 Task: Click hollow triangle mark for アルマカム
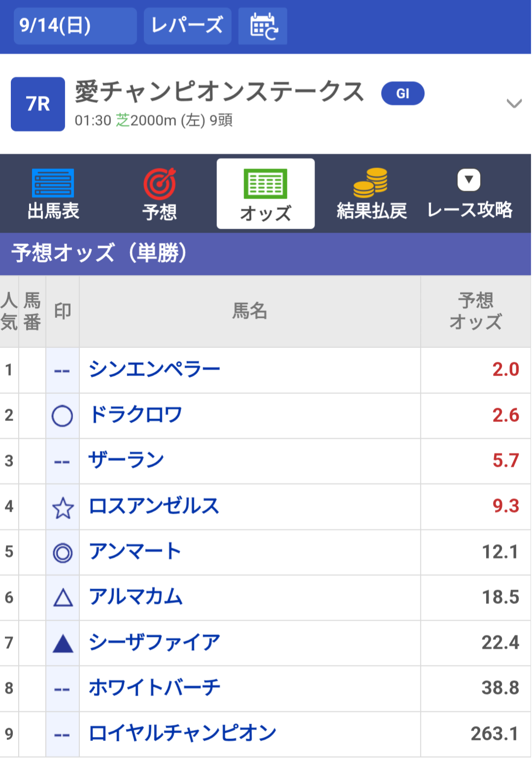pyautogui.click(x=63, y=599)
